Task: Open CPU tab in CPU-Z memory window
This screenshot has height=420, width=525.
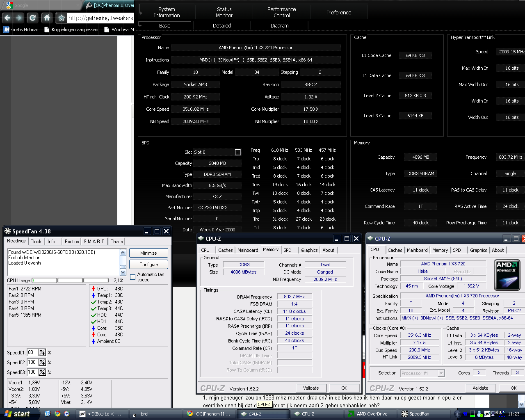Action: [205, 250]
